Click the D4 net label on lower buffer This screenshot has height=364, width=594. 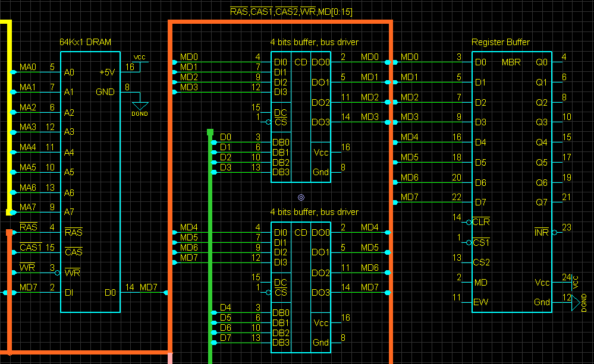pos(225,307)
